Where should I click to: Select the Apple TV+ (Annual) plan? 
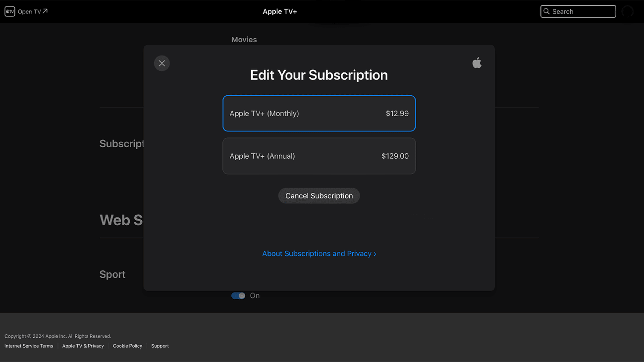319,156
